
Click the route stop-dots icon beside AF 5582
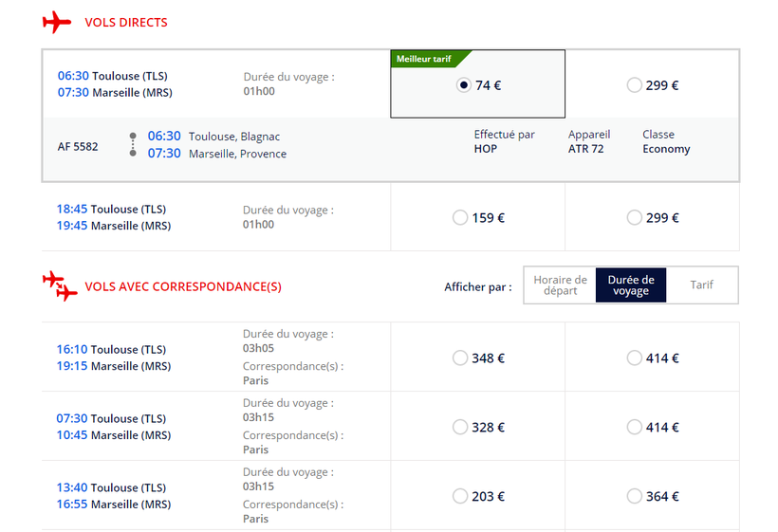click(x=133, y=145)
